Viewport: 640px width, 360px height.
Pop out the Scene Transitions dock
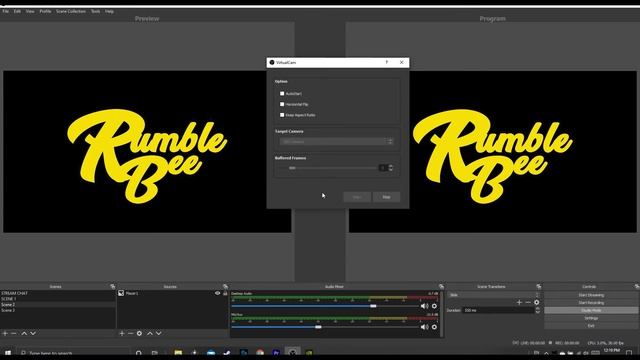click(x=539, y=287)
